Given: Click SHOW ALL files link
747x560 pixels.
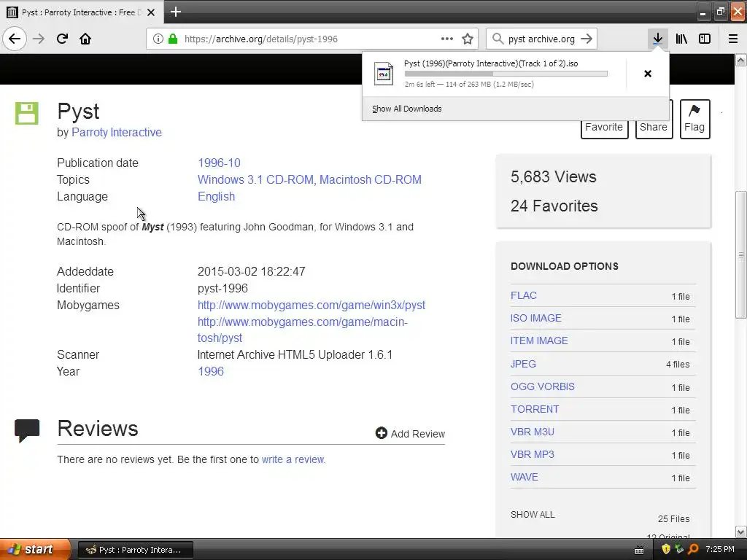Looking at the screenshot, I should pos(533,515).
